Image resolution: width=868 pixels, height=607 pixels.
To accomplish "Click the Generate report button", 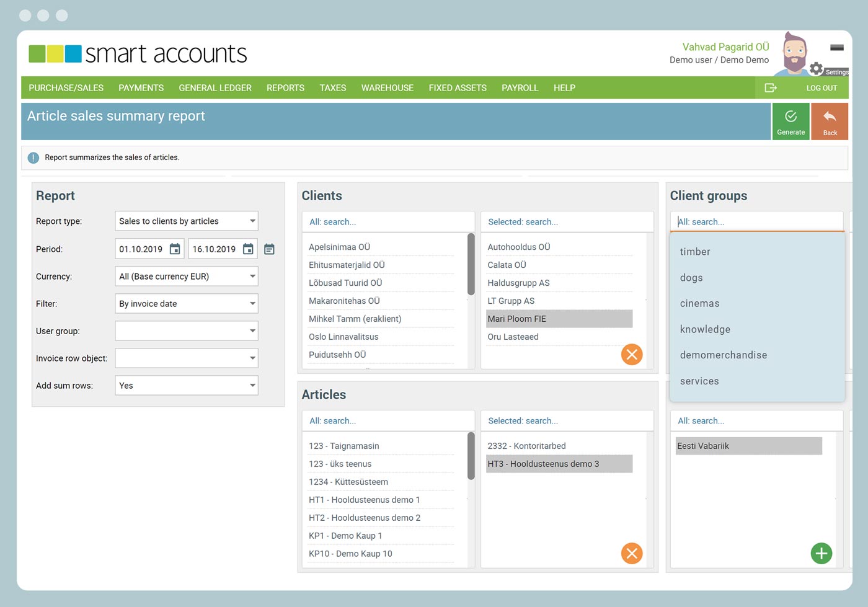I will pos(790,122).
